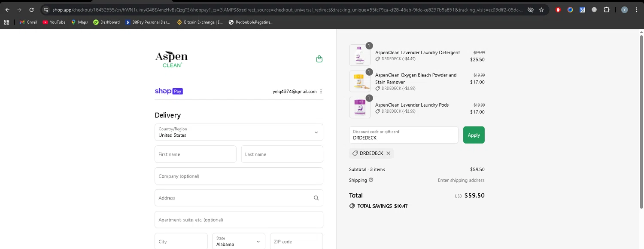Reload the checkout page
The height and width of the screenshot is (249, 644).
[31, 9]
